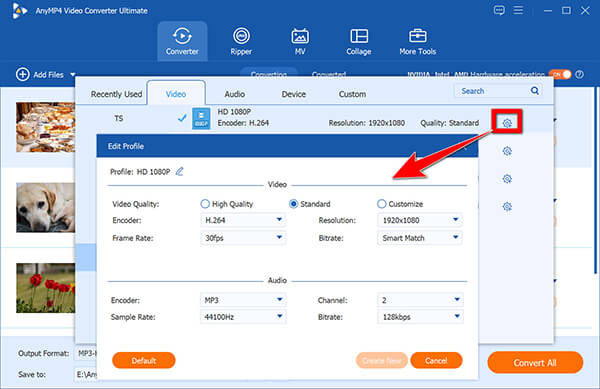
Task: Toggle hardware acceleration switch
Action: (560, 74)
